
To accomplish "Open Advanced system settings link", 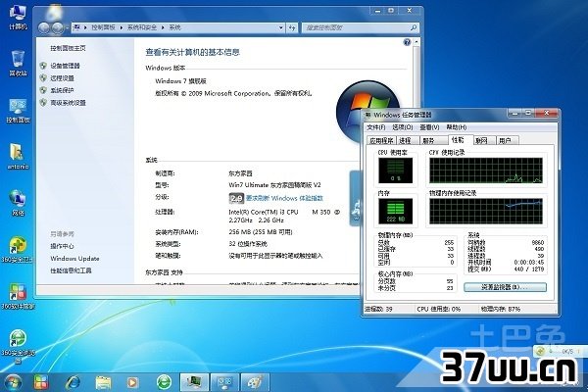I will pos(68,102).
